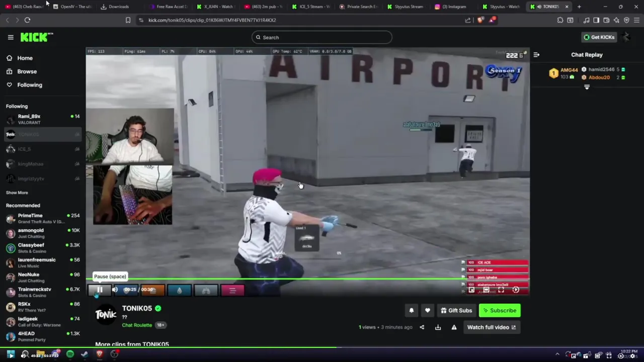Mute the clip volume icon
This screenshot has height=362, width=644.
(x=115, y=290)
